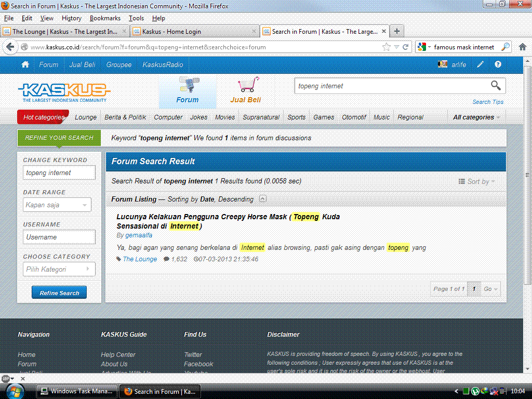Viewport: 532px width, 399px height.
Task: Click the Hot categories button
Action: tap(44, 117)
